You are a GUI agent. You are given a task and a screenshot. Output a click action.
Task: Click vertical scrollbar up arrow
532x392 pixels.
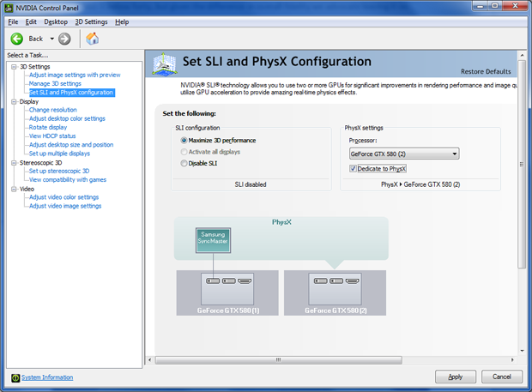tap(522, 55)
